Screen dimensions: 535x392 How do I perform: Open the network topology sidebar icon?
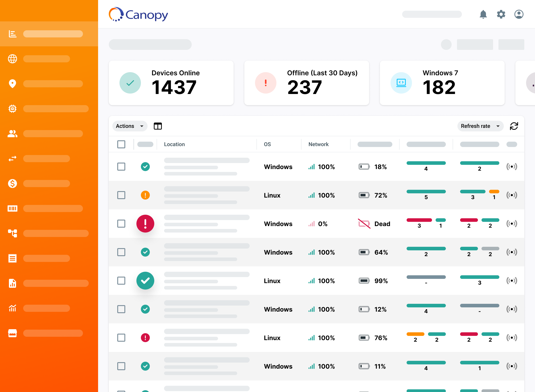pyautogui.click(x=12, y=233)
